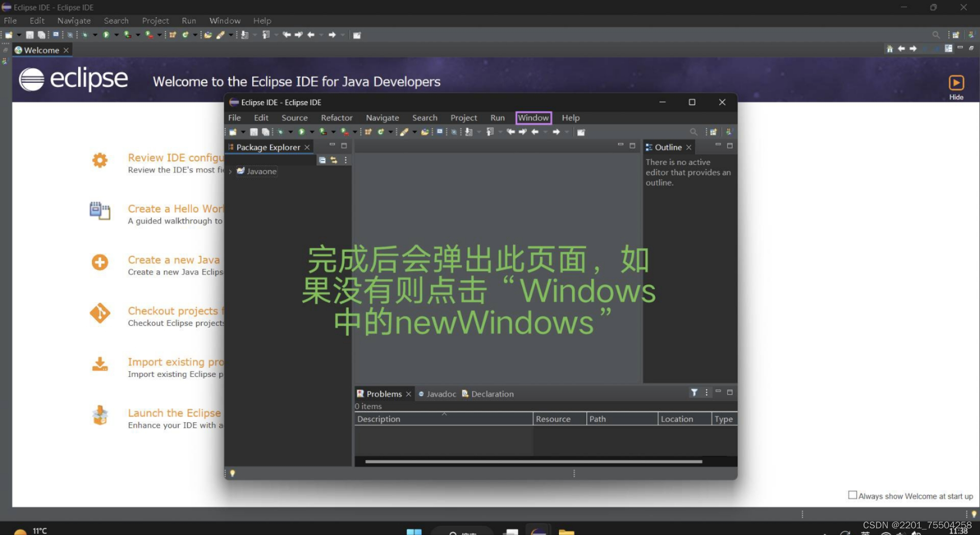Open the Window menu in front window

pyautogui.click(x=533, y=118)
